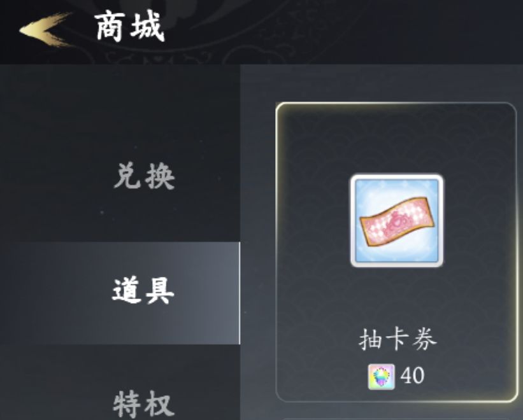Go back using the golden brush arrow

pos(45,29)
